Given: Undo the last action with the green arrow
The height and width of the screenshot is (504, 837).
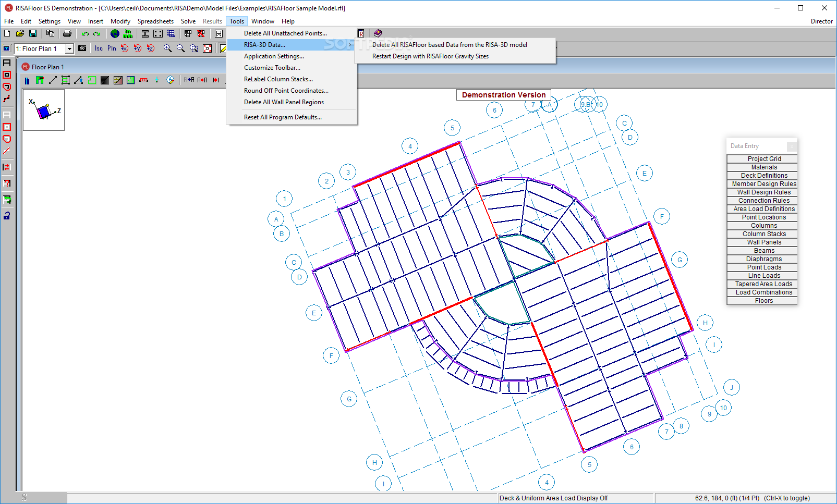Looking at the screenshot, I should coord(85,33).
